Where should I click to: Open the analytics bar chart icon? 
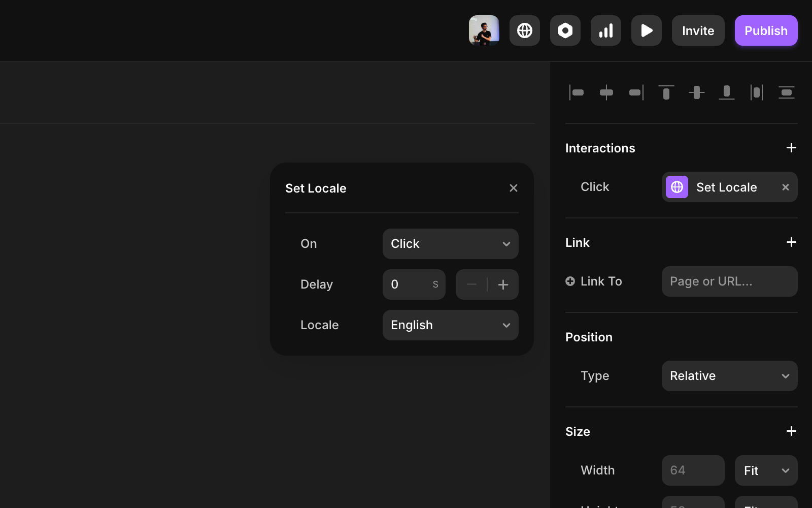tap(605, 30)
